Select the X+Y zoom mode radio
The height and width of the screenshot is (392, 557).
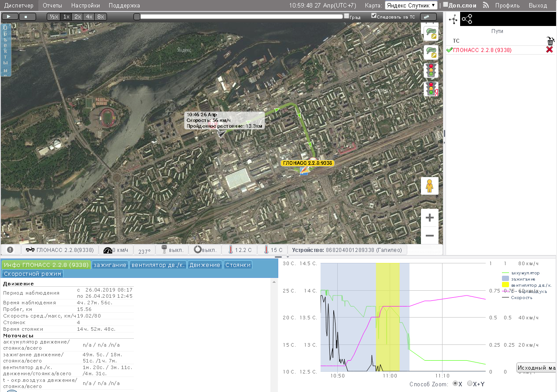pyautogui.click(x=469, y=384)
